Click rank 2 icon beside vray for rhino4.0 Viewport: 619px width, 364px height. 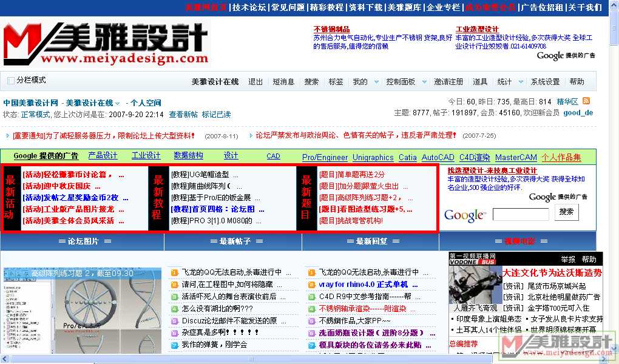(311, 285)
